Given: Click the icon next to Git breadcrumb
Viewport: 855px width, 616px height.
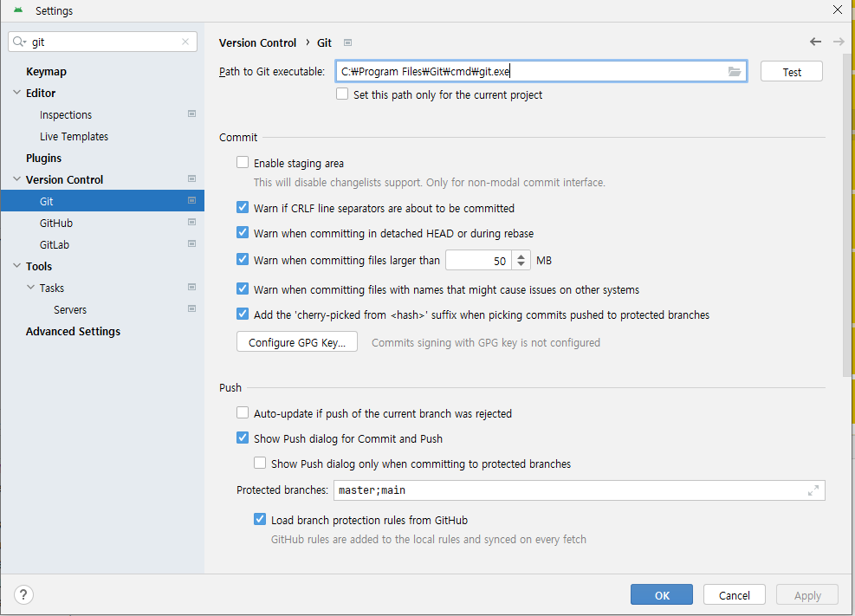Looking at the screenshot, I should [x=348, y=42].
